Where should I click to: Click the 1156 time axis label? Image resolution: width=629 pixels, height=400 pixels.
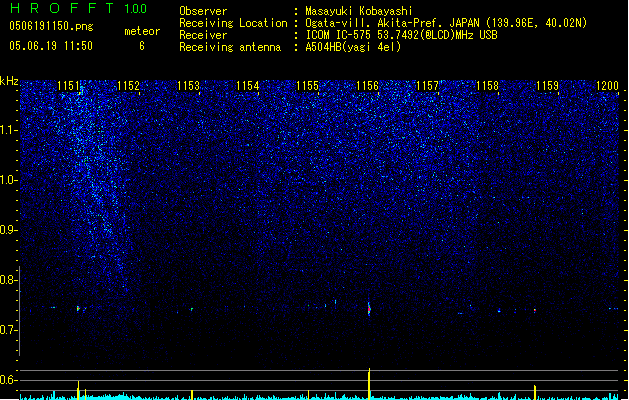coord(367,85)
